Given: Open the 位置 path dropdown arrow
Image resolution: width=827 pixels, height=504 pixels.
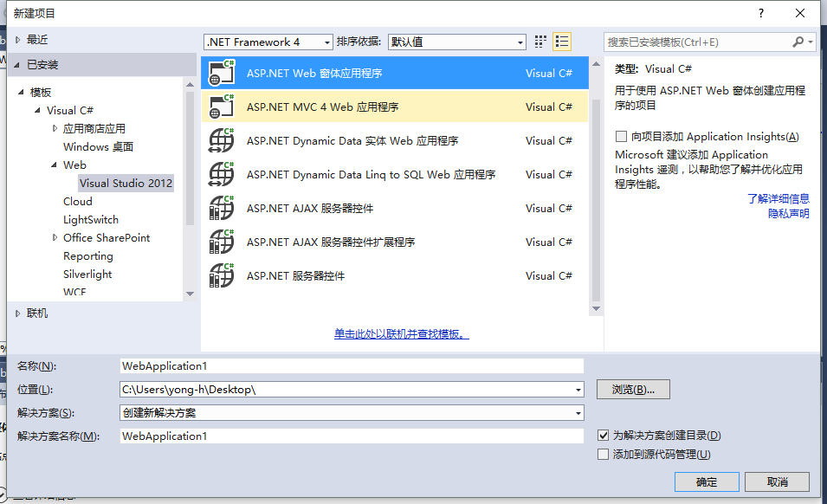Looking at the screenshot, I should tap(578, 390).
